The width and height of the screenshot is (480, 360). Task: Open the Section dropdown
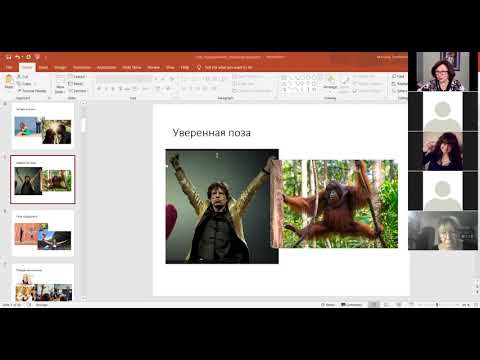point(78,91)
